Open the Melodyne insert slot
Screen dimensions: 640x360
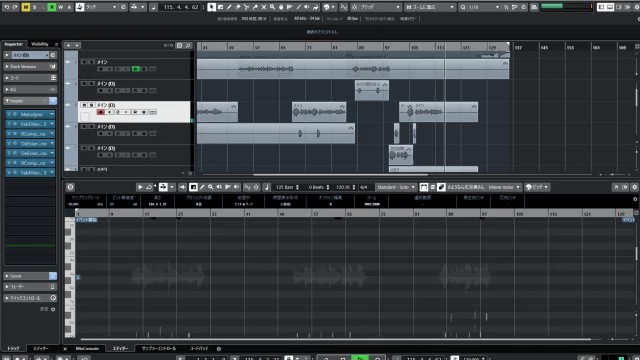(30, 114)
